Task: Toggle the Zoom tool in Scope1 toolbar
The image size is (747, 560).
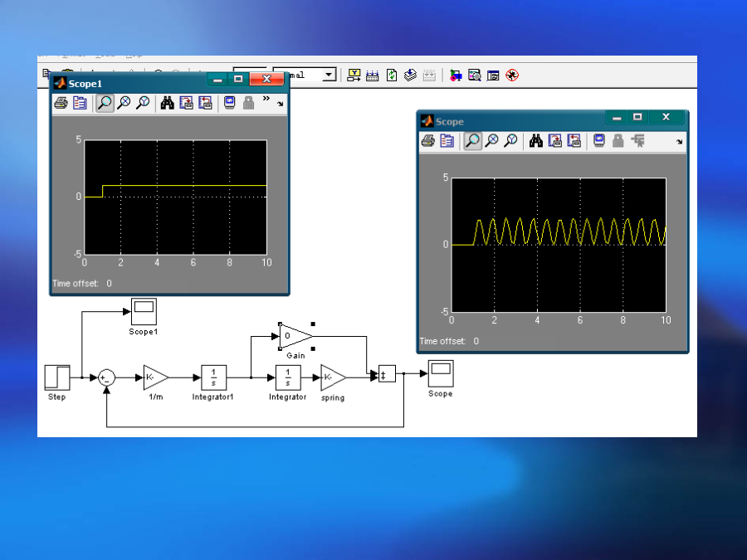Action: tap(105, 103)
